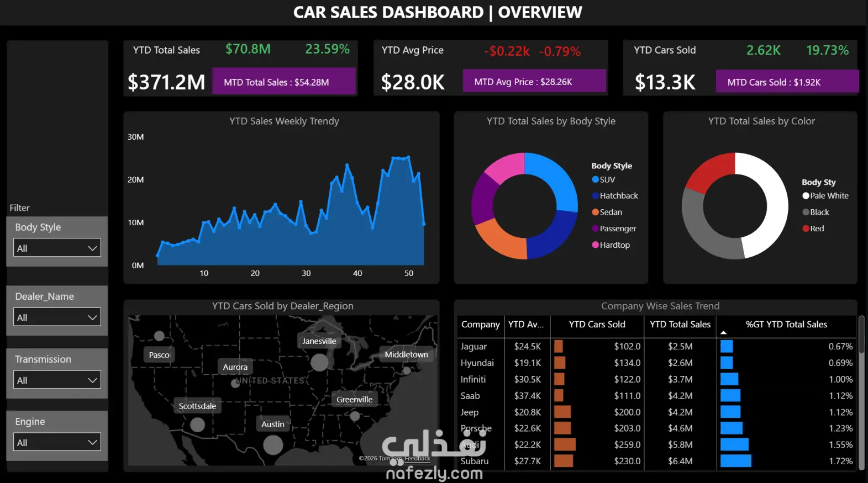Select the Pasco label on the map
Image resolution: width=868 pixels, height=483 pixels.
[x=159, y=355]
